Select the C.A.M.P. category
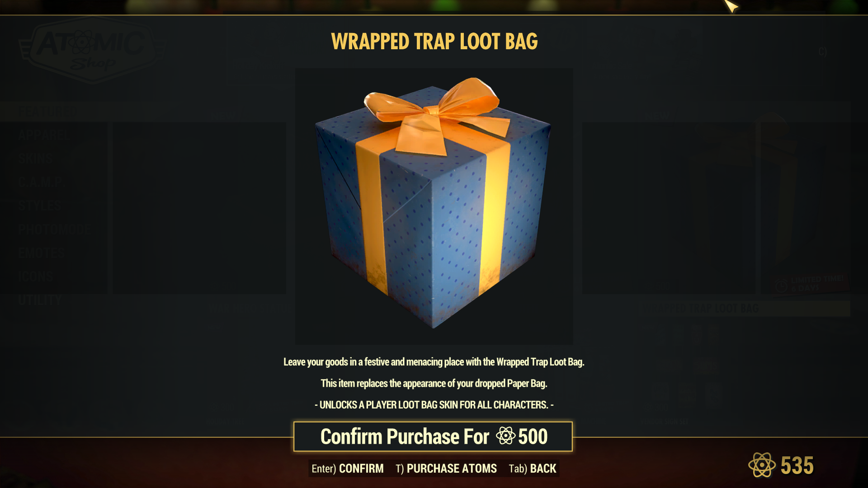868x488 pixels. tap(42, 182)
